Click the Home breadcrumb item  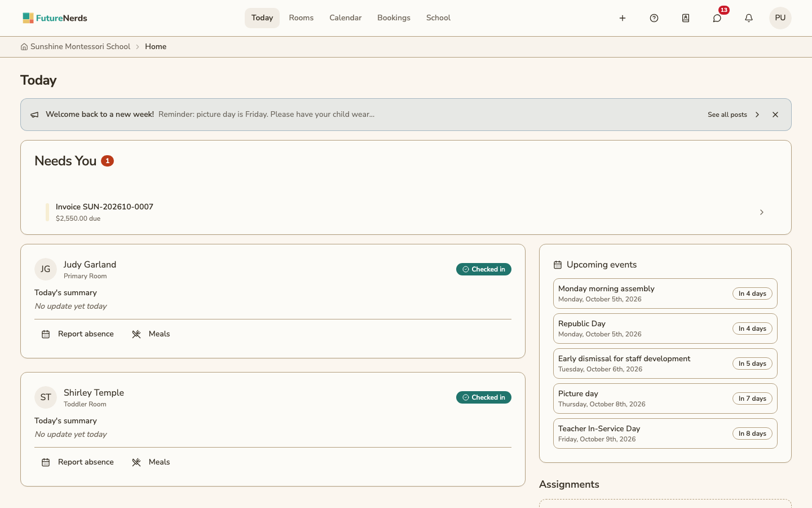point(156,47)
